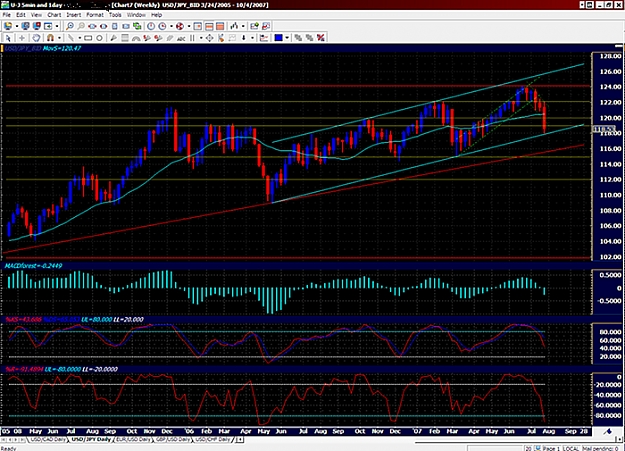Open the Insert menu
This screenshot has height=451, width=625.
click(x=74, y=15)
